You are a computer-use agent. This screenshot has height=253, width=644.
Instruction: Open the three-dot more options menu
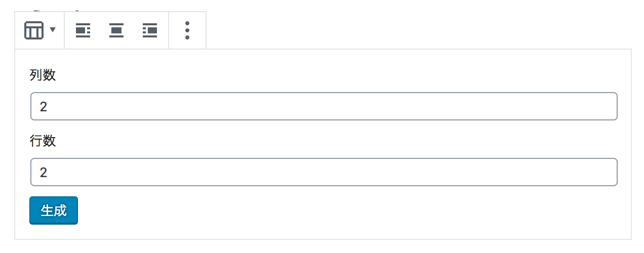[x=187, y=30]
